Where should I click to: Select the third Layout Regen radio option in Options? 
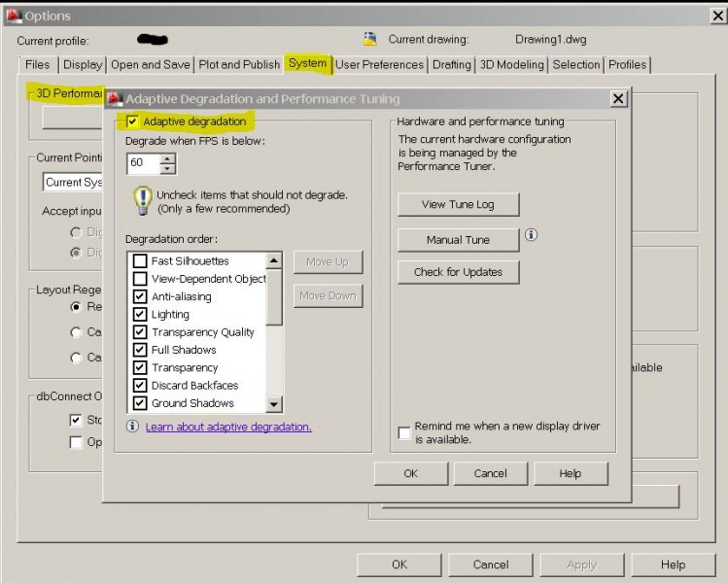[76, 358]
